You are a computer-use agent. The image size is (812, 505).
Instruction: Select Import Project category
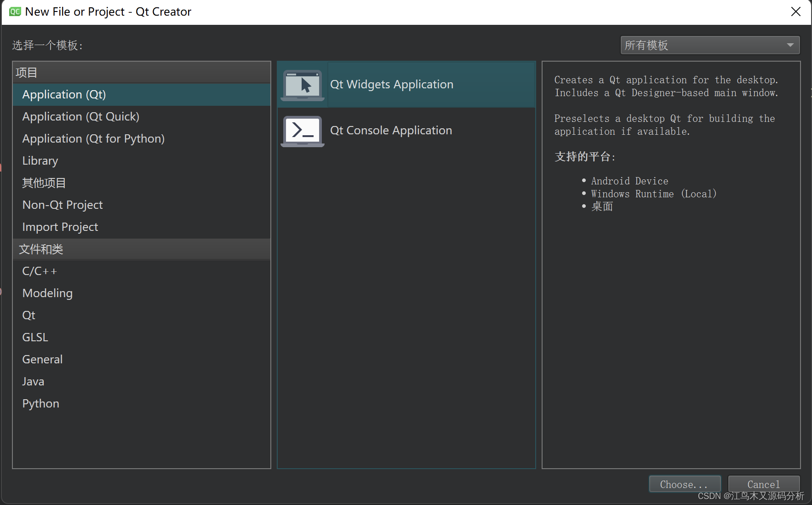point(142,227)
